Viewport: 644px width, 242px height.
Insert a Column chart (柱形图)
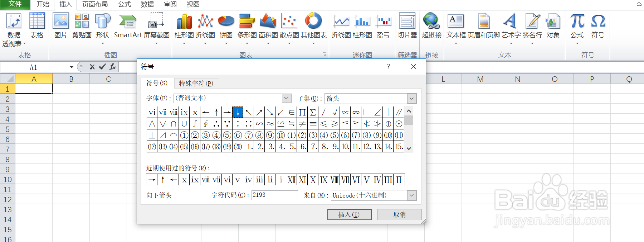184,29
